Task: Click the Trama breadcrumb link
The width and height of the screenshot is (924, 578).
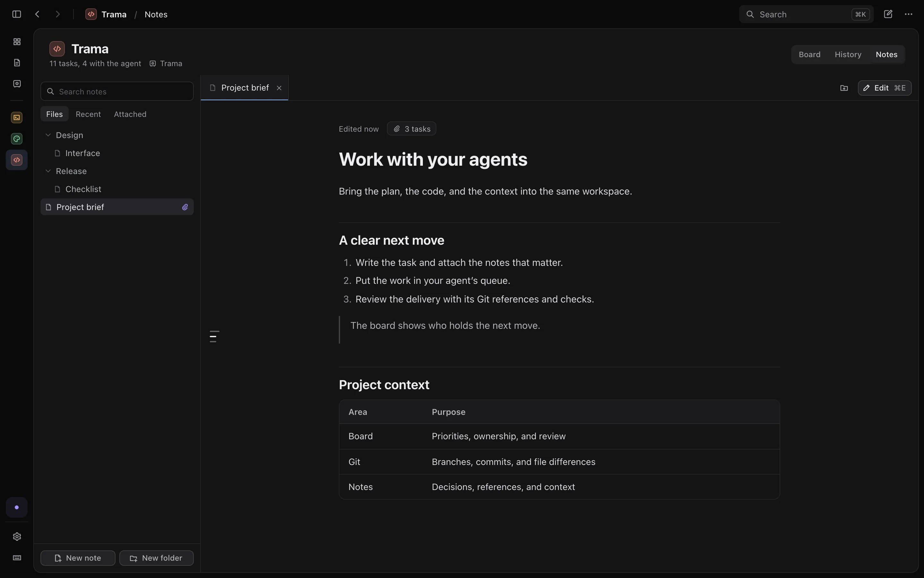Action: tap(114, 14)
